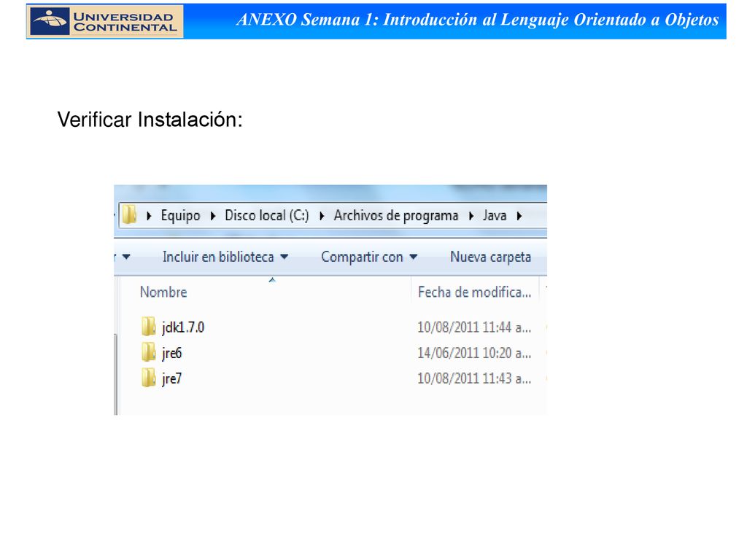Select the jre6 folder icon
The height and width of the screenshot is (560, 747).
tap(149, 352)
